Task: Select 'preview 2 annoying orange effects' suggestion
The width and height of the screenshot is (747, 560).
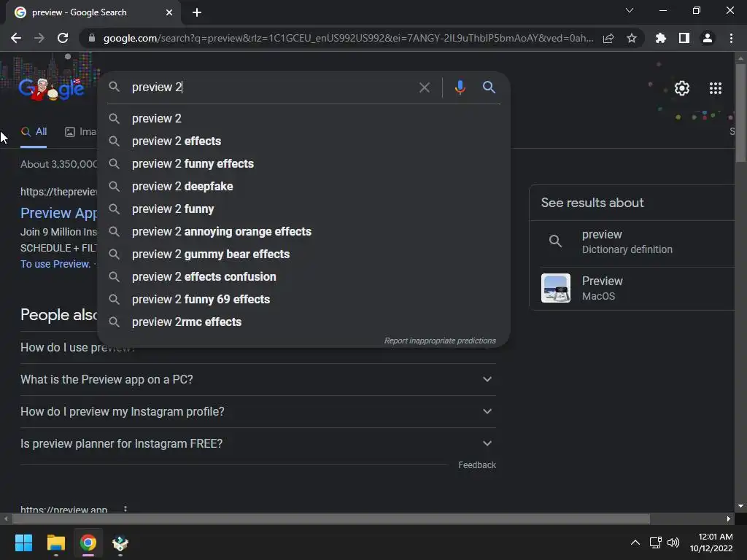Action: pos(304,231)
